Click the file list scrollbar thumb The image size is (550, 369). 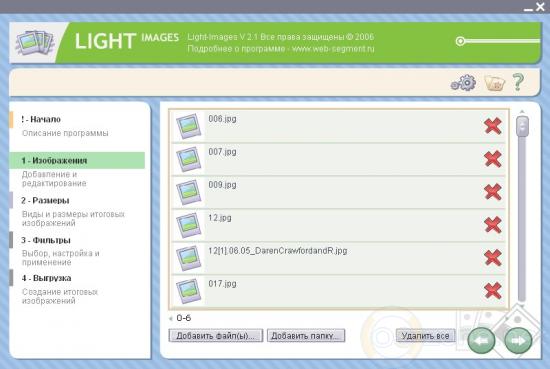tap(522, 126)
